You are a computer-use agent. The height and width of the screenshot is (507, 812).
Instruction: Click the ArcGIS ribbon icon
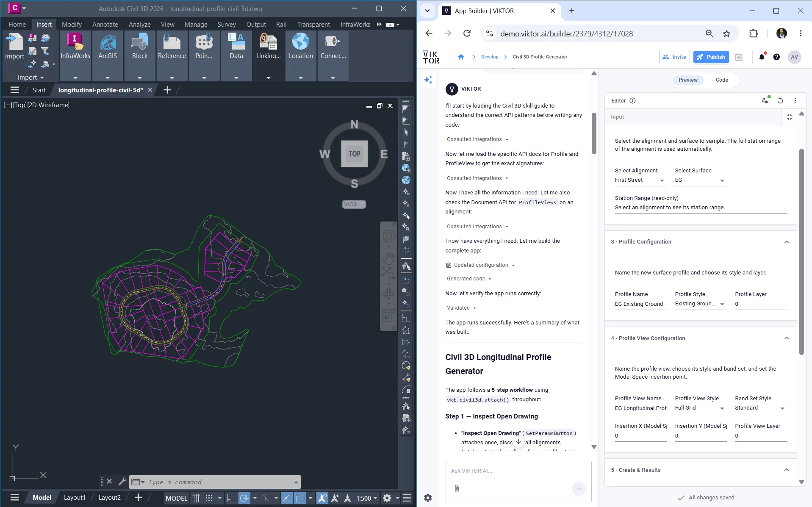108,46
